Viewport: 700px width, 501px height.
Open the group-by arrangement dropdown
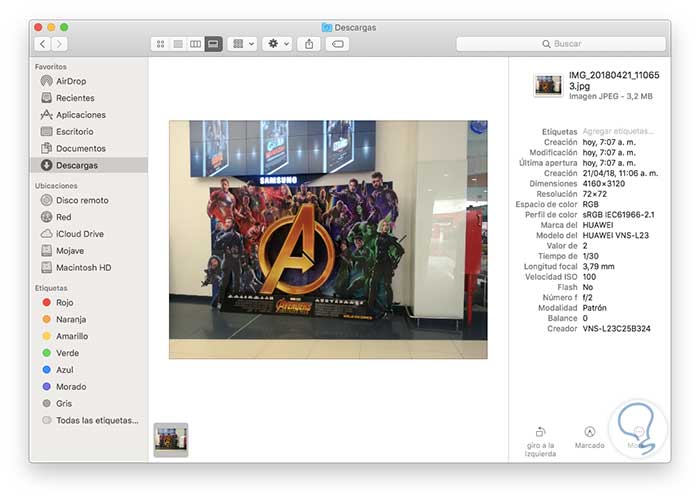243,44
